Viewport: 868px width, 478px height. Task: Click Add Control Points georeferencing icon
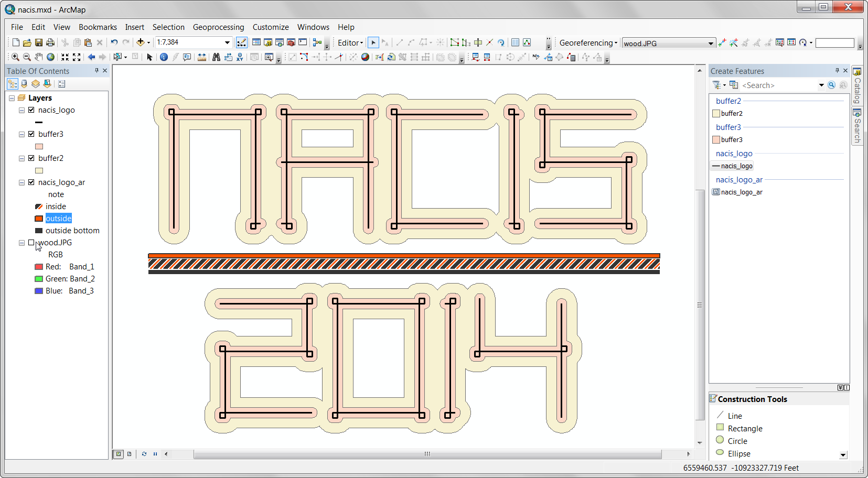pyautogui.click(x=722, y=42)
